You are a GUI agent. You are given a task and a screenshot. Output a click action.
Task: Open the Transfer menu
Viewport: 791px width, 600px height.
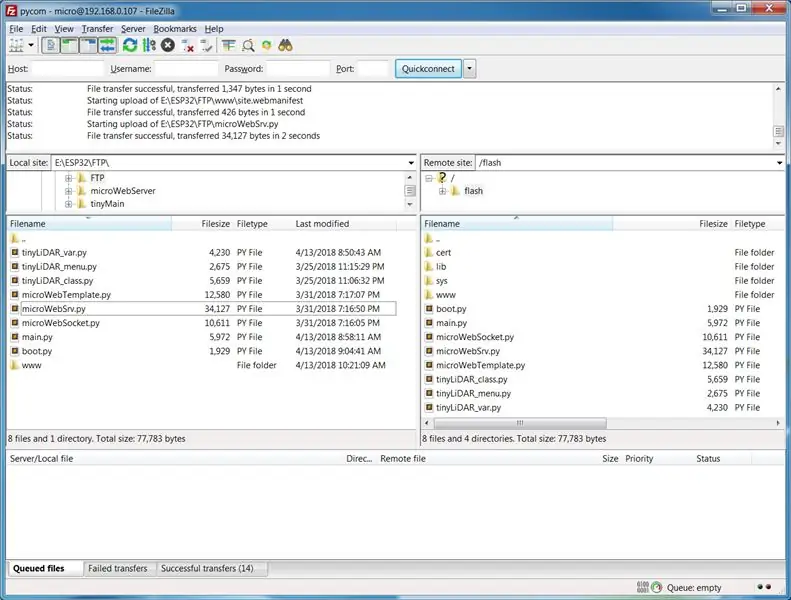[x=97, y=29]
